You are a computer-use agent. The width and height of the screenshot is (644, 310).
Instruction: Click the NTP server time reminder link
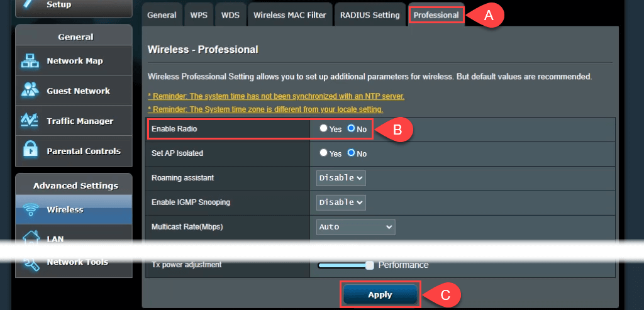tap(275, 96)
